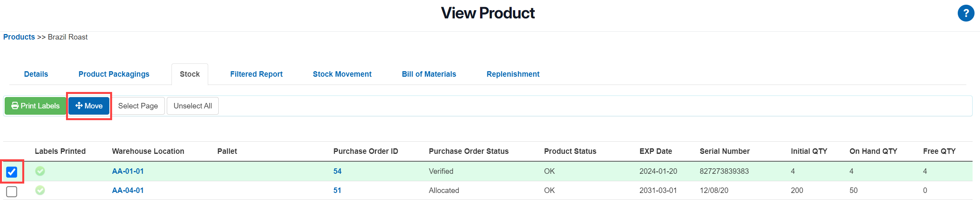
Task: Check the AA-04-01 stock row checkbox
Action: coord(12,191)
